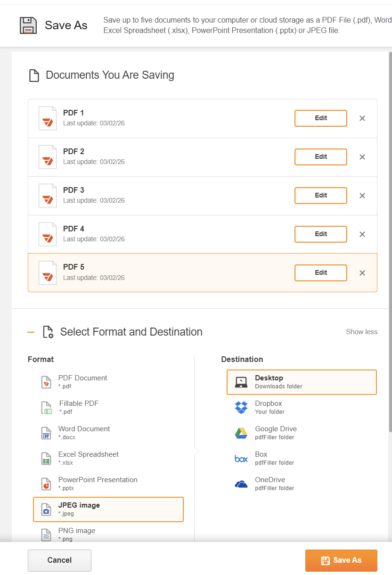Image resolution: width=392 pixels, height=575 pixels.
Task: Click the OneDrive cloud icon
Action: [241, 484]
